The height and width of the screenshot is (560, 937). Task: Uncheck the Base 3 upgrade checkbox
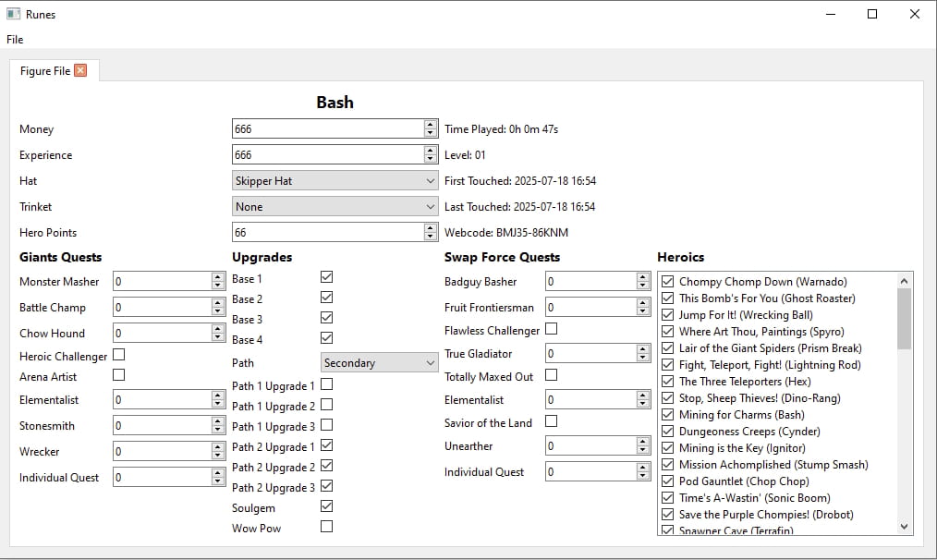click(326, 317)
